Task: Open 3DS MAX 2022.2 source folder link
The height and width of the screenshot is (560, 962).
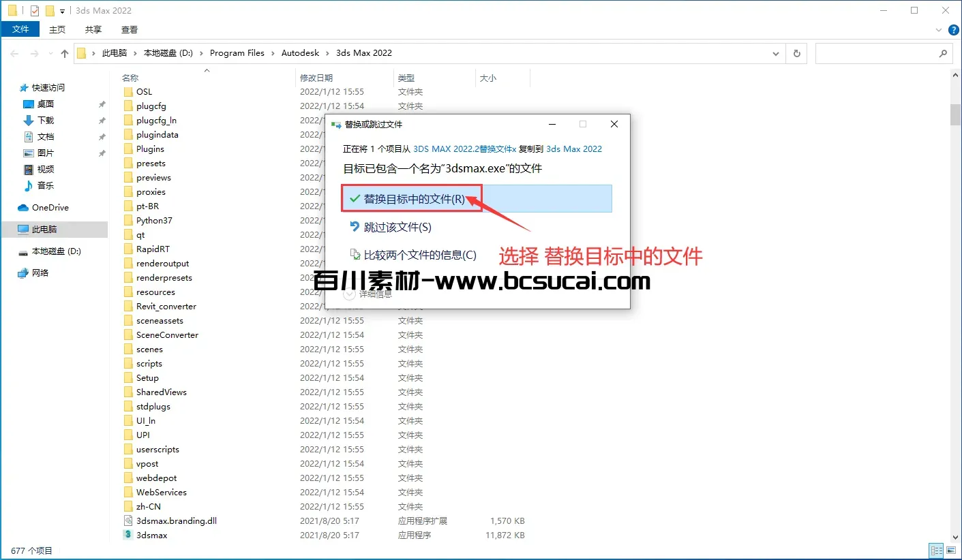Action: [465, 149]
